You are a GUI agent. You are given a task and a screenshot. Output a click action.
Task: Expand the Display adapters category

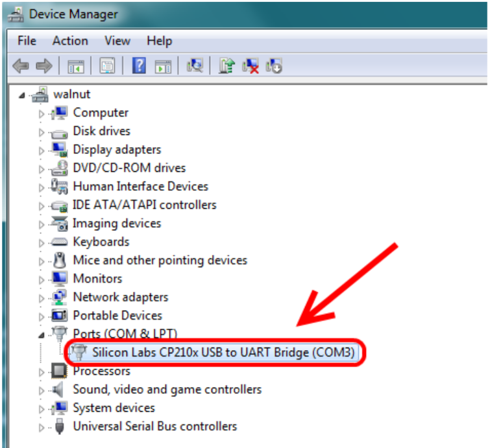pyautogui.click(x=42, y=150)
